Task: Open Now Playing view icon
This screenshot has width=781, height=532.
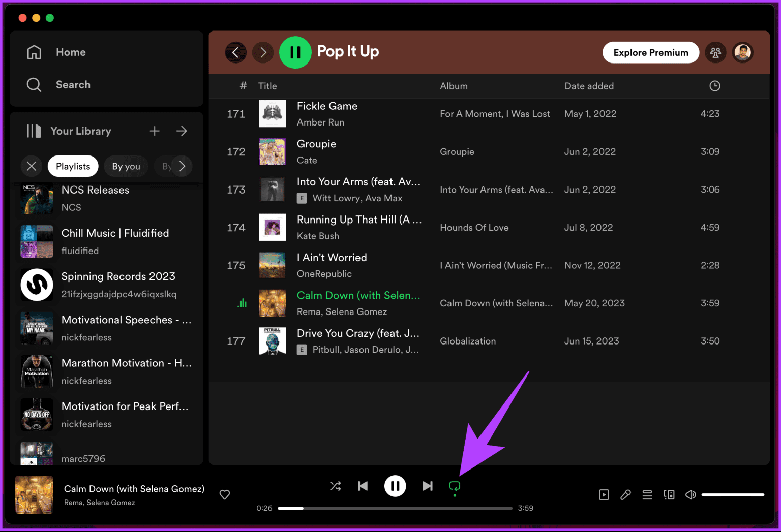Action: [x=604, y=495]
